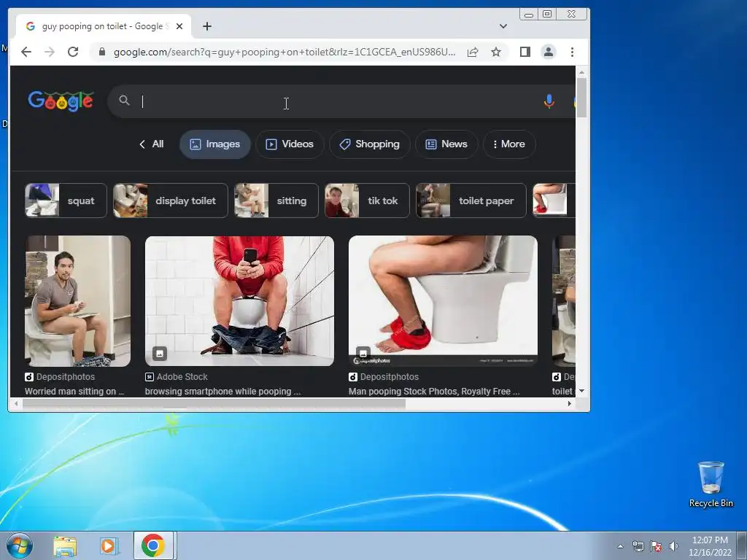Viewport: 747px width, 560px height.
Task: Open the volume speaker tray icon
Action: click(x=673, y=546)
